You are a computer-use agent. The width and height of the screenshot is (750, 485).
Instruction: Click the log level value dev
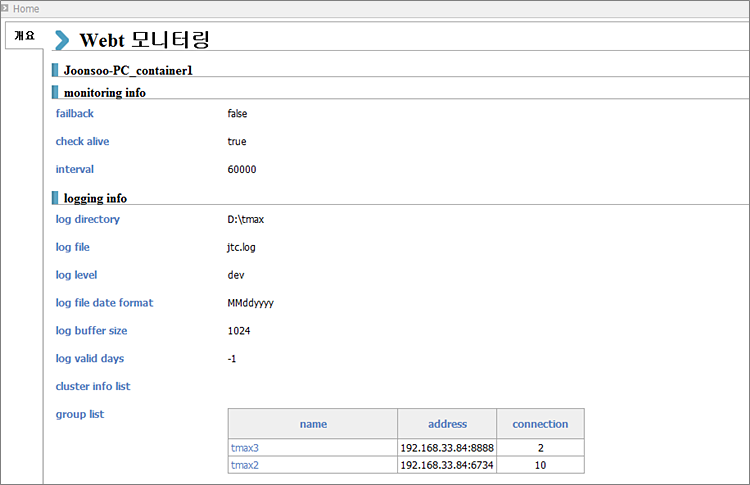pos(236,275)
